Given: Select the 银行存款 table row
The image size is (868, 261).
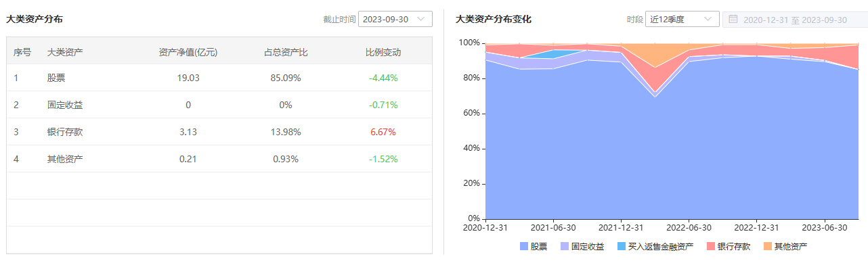Looking at the screenshot, I should (x=219, y=132).
